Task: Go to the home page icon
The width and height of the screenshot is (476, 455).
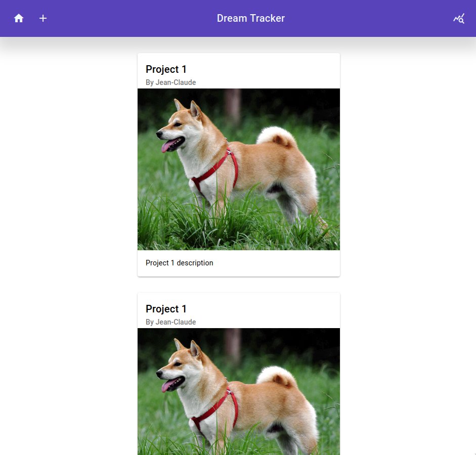Action: 19,18
